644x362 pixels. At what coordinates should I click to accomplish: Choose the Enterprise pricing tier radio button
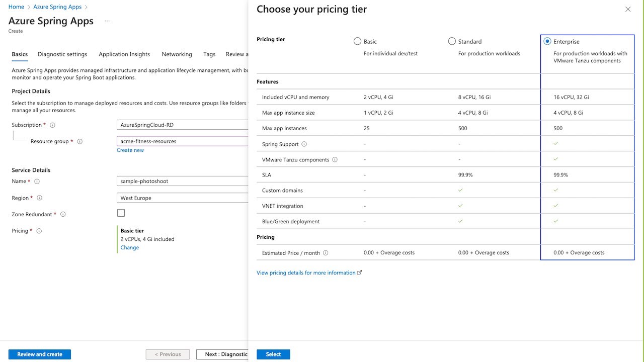547,41
